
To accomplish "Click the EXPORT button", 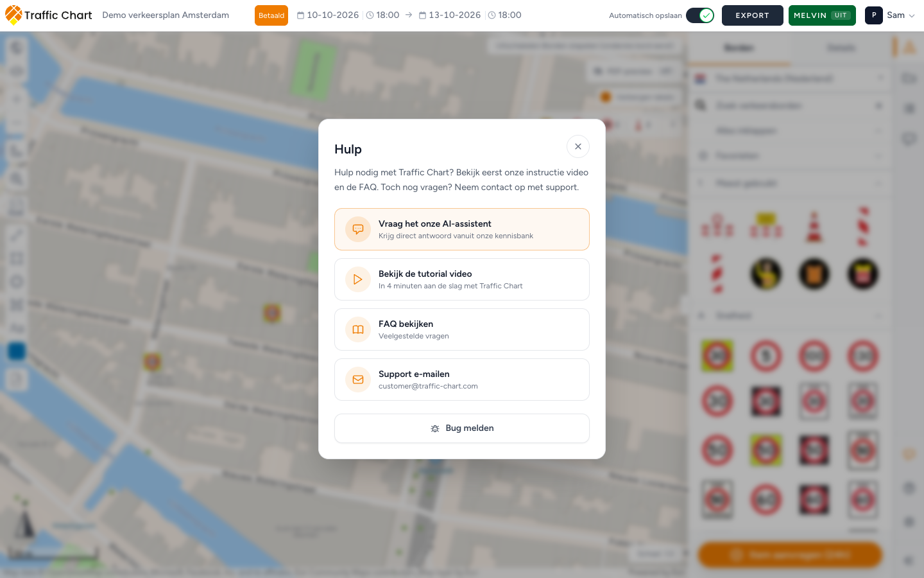I will tap(752, 15).
